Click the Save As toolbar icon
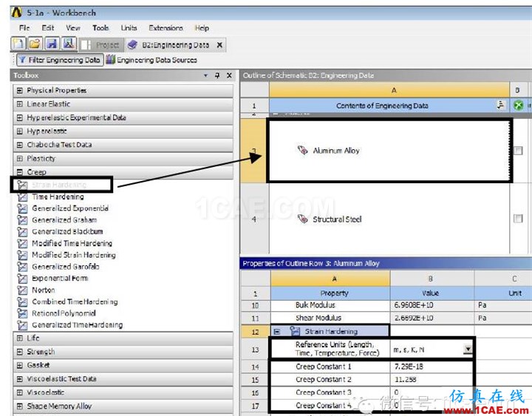This screenshot has width=532, height=416. point(69,44)
